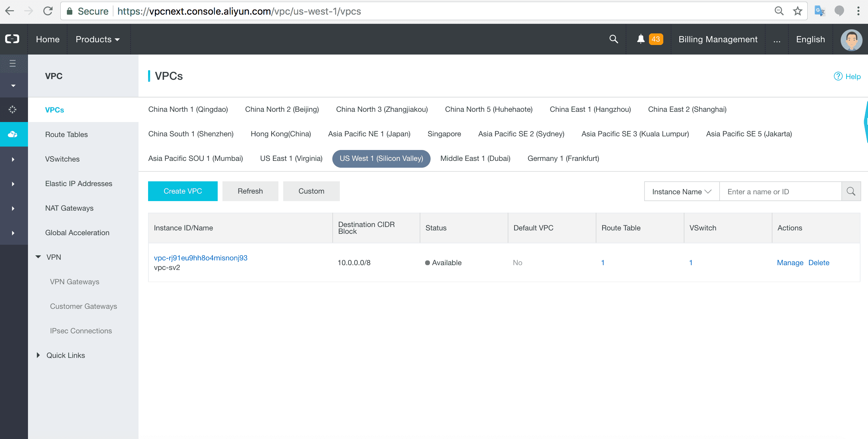Click Delete for vpc-sv2
868x439 pixels.
tap(819, 262)
